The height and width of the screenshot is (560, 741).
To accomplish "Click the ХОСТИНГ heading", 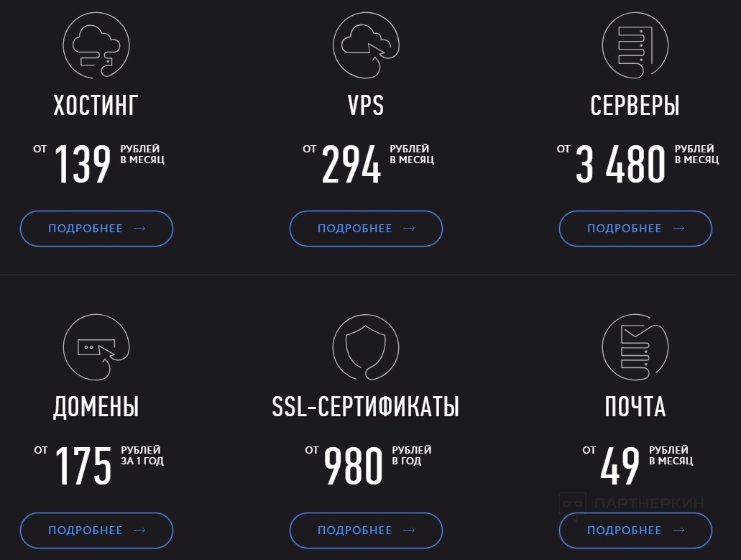I will click(x=96, y=106).
